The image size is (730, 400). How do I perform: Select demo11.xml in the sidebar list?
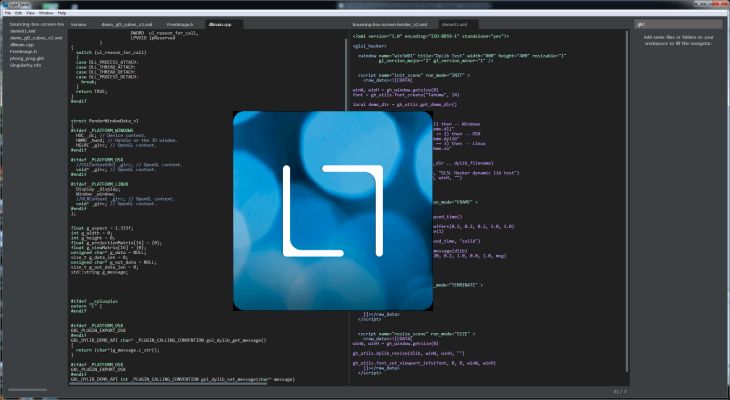pyautogui.click(x=22, y=31)
